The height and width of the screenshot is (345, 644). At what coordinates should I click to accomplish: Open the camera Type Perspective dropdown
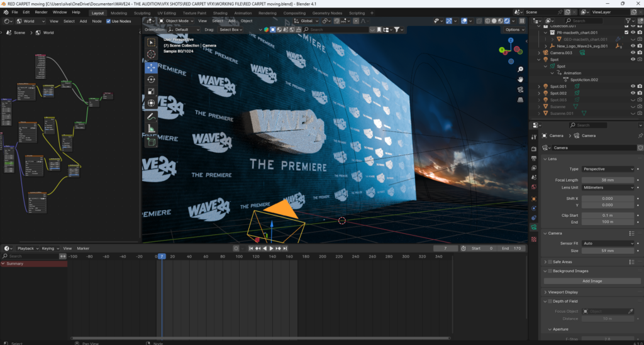[x=608, y=169]
